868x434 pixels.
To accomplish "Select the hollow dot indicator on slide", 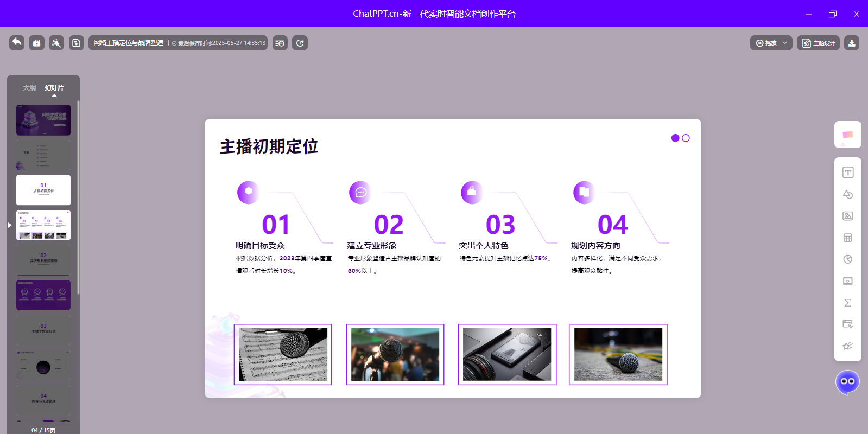I will pyautogui.click(x=686, y=138).
